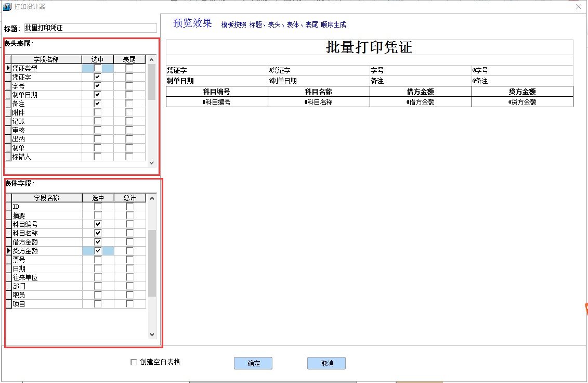This screenshot has width=588, height=383.
Task: Click the 表尾 column header in top grid
Action: coord(129,60)
